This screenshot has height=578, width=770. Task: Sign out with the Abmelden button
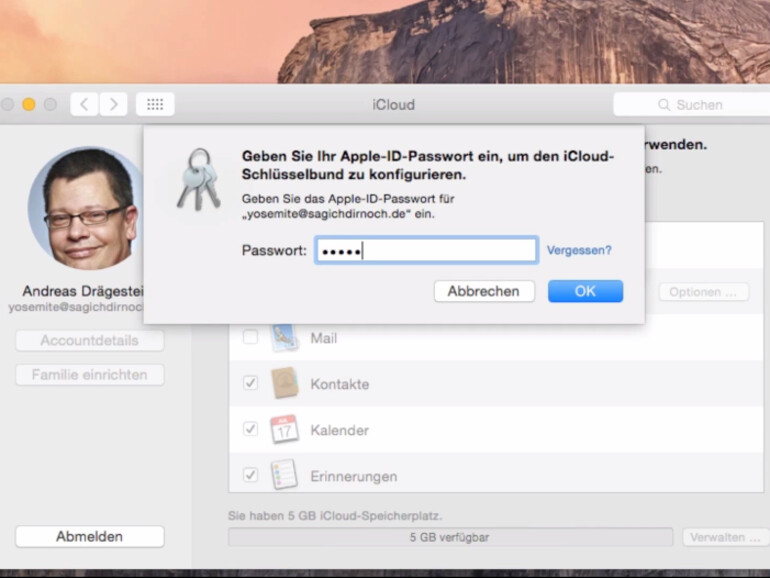tap(89, 536)
